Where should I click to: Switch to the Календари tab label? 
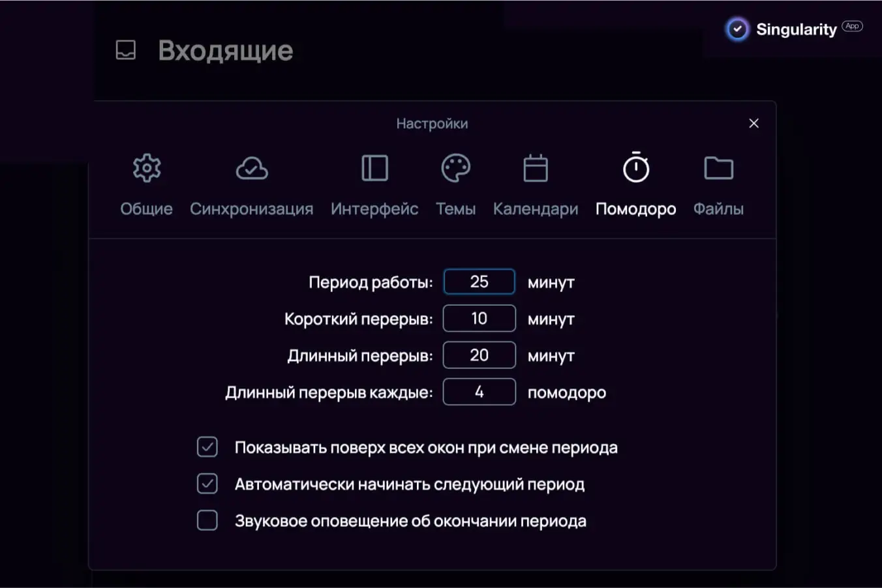[x=536, y=209]
